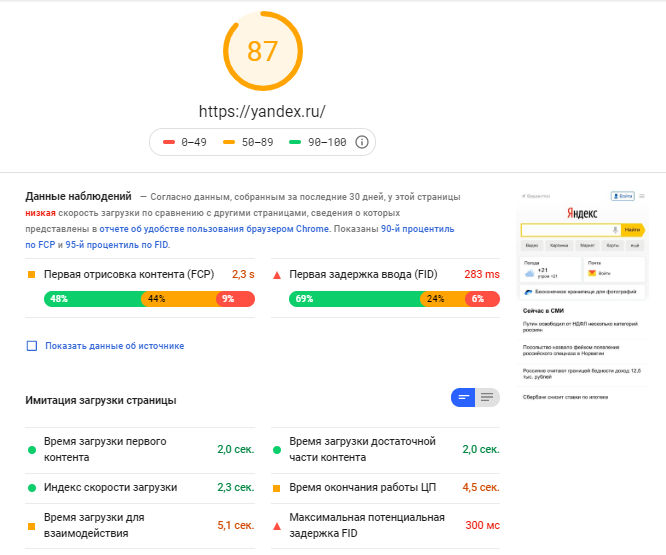The image size is (666, 555).
Task: Click Максимальная потенциальная задержка FID row
Action: [x=386, y=526]
